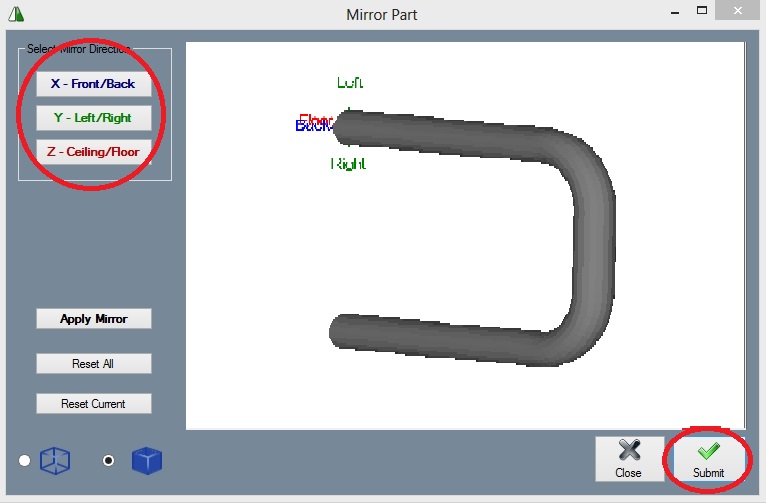
Task: Enable the wireframe display radio button
Action: (25, 460)
